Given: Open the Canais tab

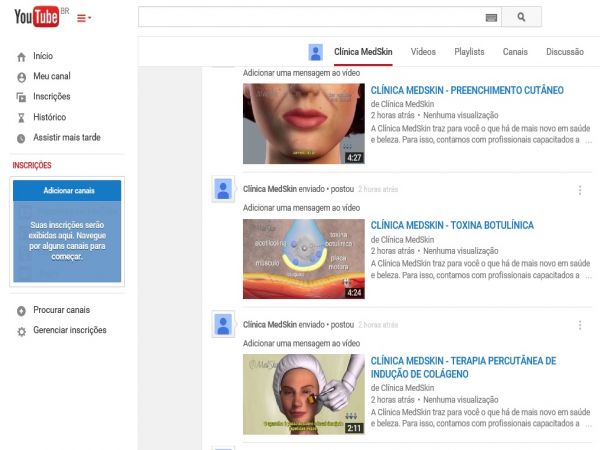Looking at the screenshot, I should [515, 52].
